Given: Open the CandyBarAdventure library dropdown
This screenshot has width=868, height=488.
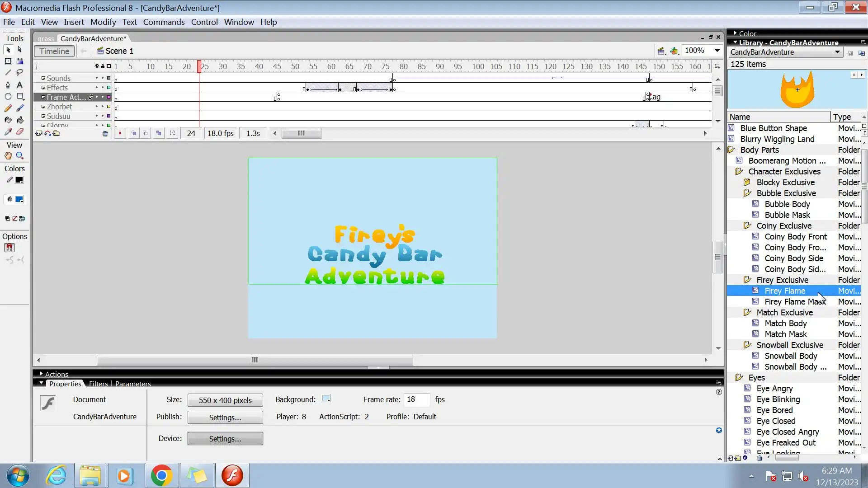Looking at the screenshot, I should [837, 52].
